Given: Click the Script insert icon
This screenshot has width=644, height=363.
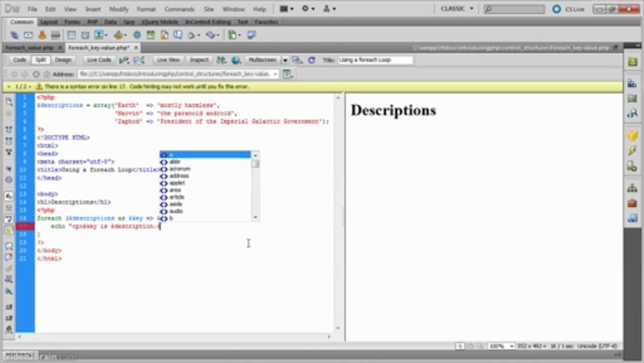Looking at the screenshot, I should 212,35.
